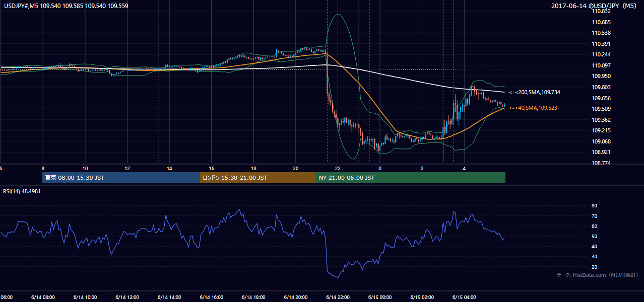Click price axis value 110.685
The width and height of the screenshot is (644, 302).
(x=602, y=22)
